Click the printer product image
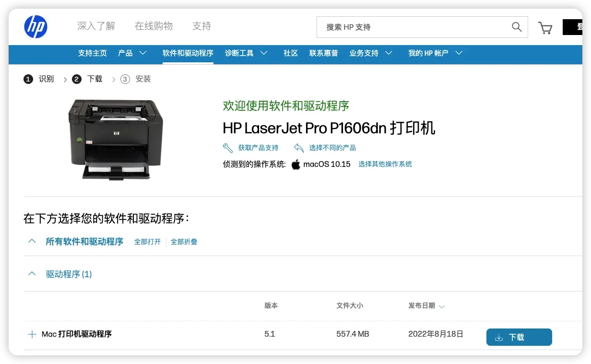The image size is (591, 364). (x=116, y=139)
